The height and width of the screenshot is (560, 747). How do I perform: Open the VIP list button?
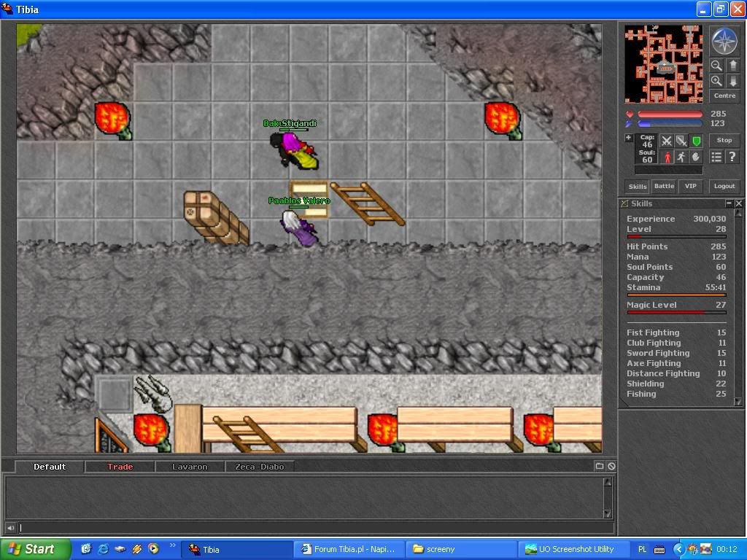pyautogui.click(x=690, y=186)
